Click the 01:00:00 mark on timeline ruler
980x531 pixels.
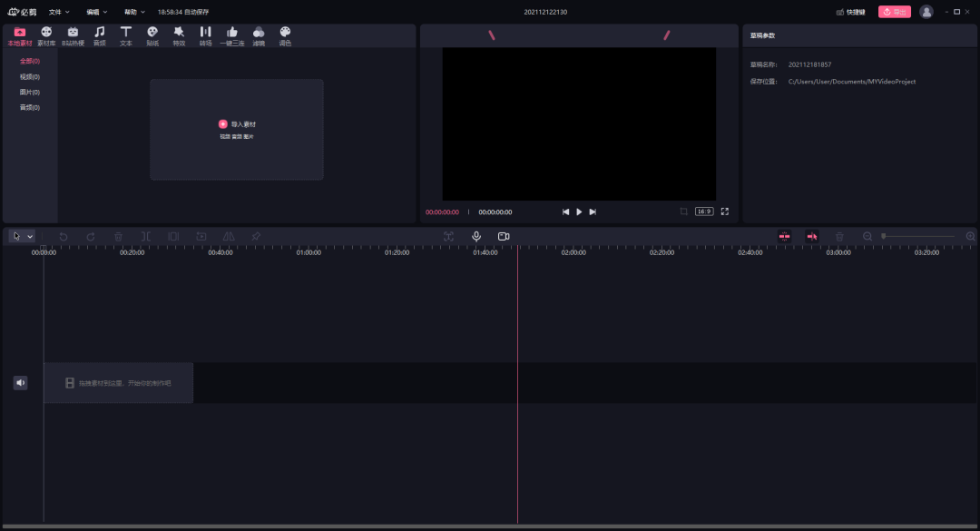[309, 252]
